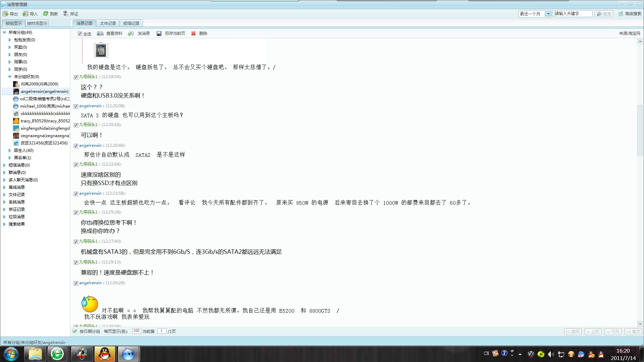Open the 最近一个月 time range dropdown

click(548, 14)
